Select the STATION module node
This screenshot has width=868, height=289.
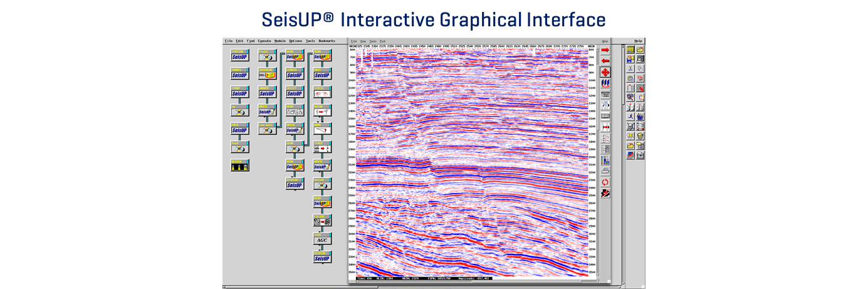240,55
